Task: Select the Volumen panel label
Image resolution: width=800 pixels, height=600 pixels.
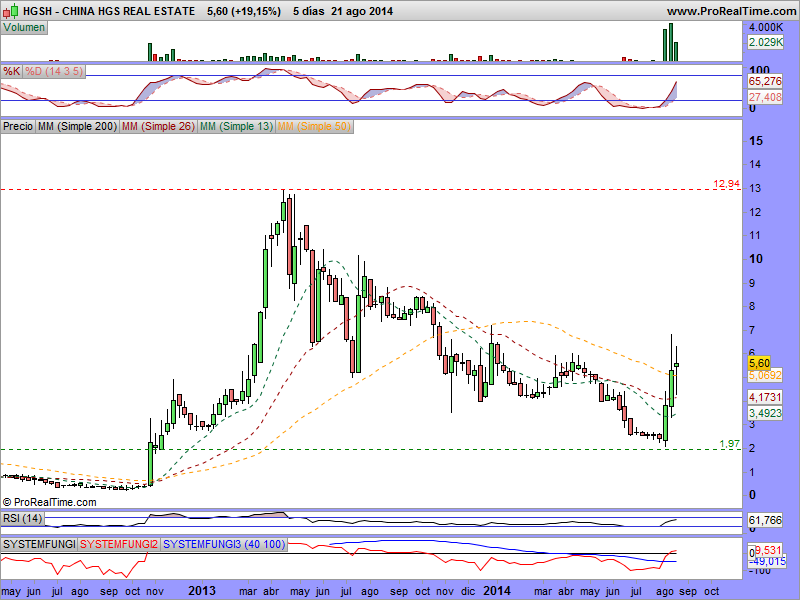Action: click(x=24, y=28)
